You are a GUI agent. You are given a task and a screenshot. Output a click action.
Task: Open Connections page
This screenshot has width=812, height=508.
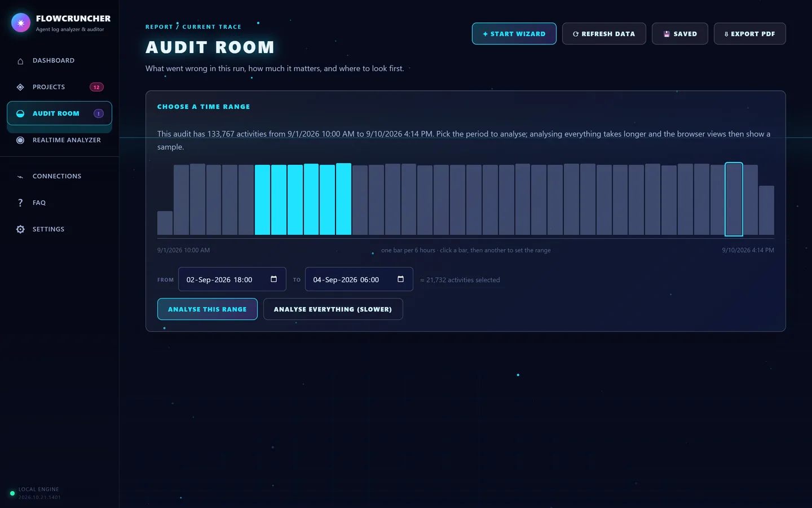tap(59, 176)
